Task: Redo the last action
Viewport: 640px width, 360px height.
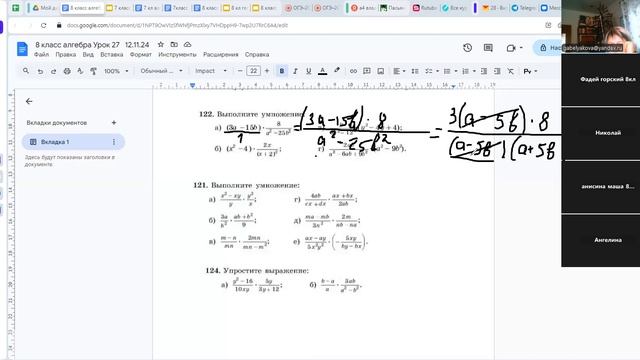Action: point(53,71)
